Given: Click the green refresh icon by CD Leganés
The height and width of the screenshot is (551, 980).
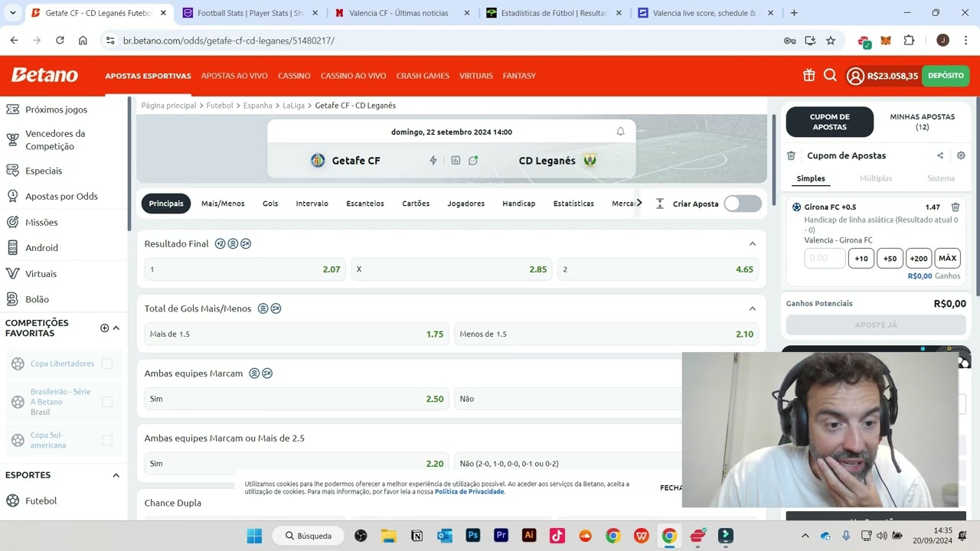Looking at the screenshot, I should pyautogui.click(x=473, y=160).
